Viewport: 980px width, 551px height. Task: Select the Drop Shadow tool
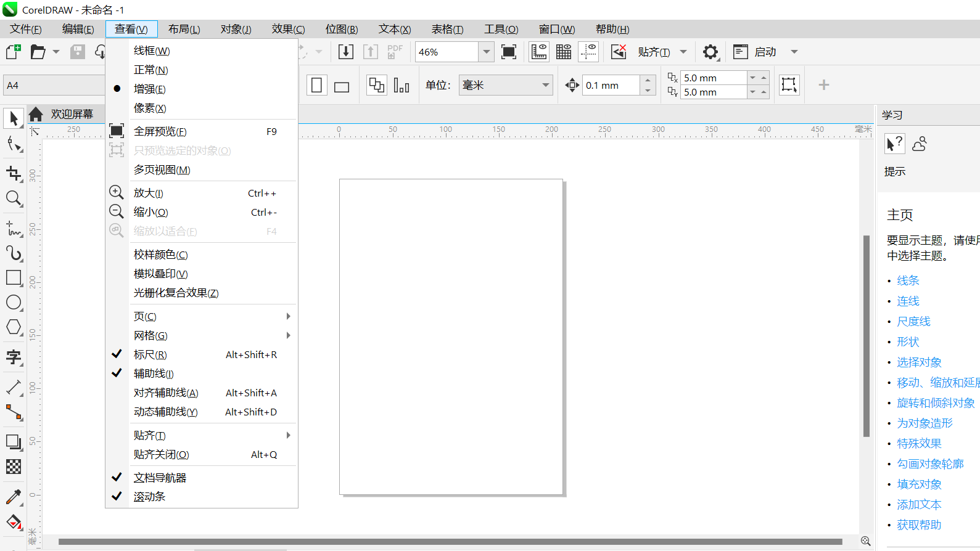[x=14, y=442]
